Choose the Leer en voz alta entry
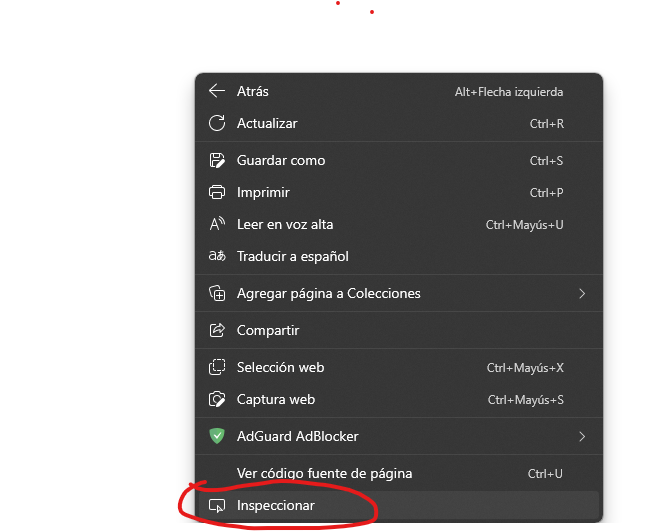 coord(399,225)
